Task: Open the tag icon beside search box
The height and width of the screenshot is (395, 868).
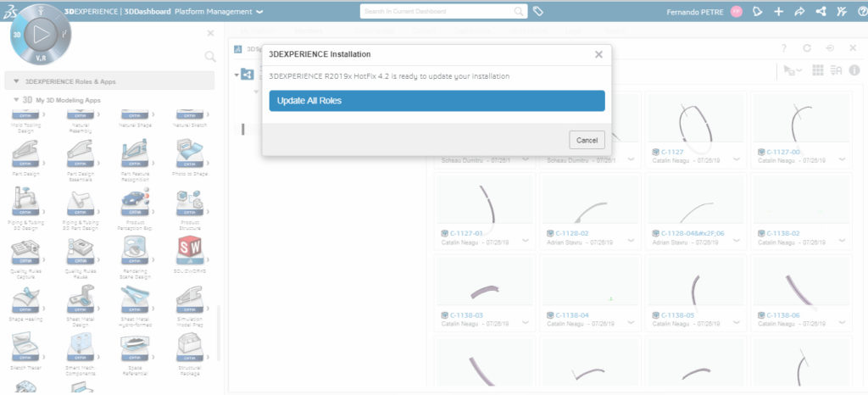Action: click(537, 11)
